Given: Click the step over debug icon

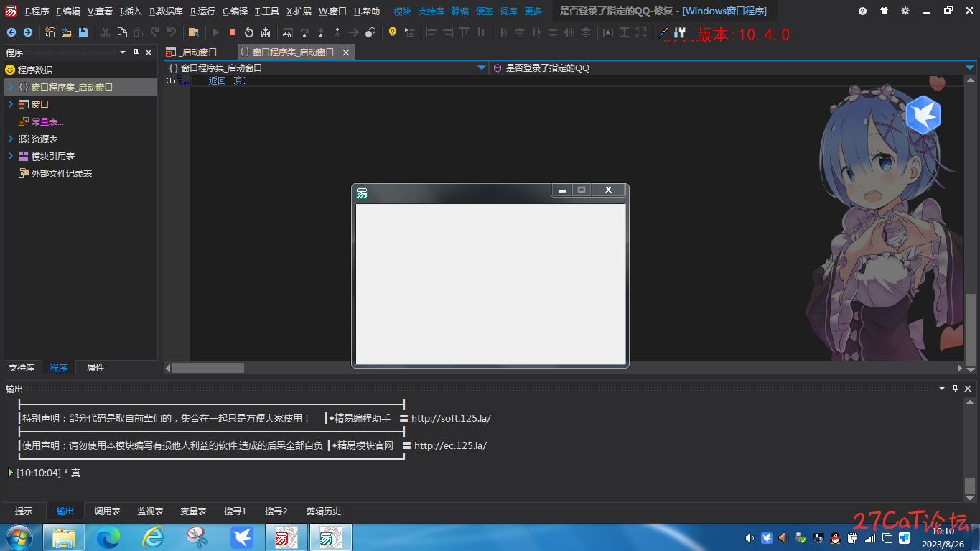Looking at the screenshot, I should (x=304, y=32).
